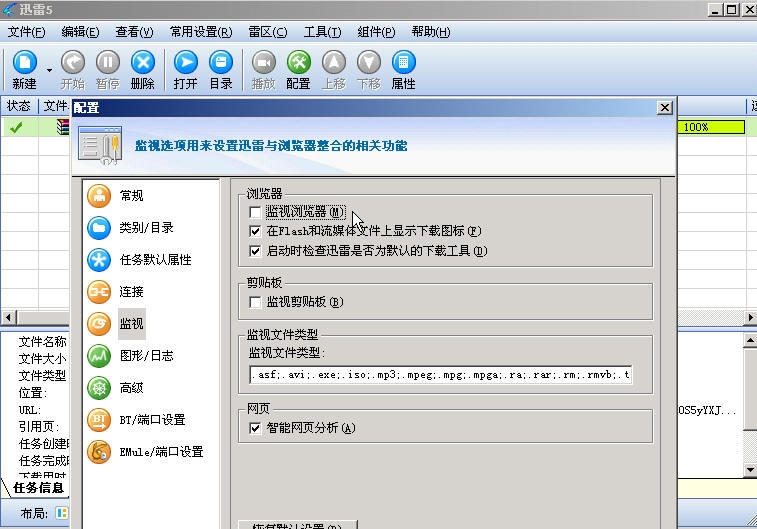Select the EMule/端口设置 icon
The width and height of the screenshot is (757, 529).
[99, 452]
